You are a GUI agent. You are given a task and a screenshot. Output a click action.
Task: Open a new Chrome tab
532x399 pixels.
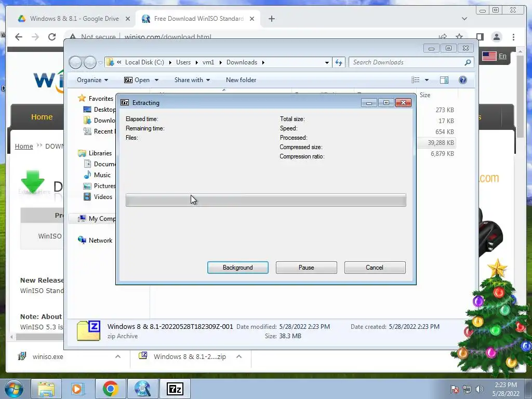coord(271,19)
